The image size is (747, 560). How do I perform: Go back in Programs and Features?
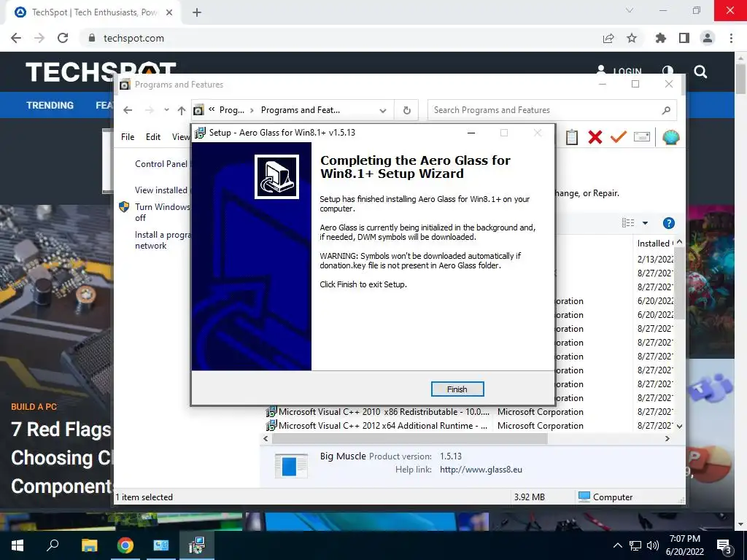(x=128, y=110)
